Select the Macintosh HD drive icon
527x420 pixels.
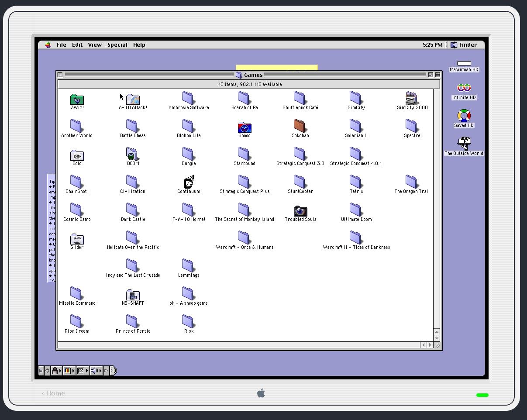point(464,64)
